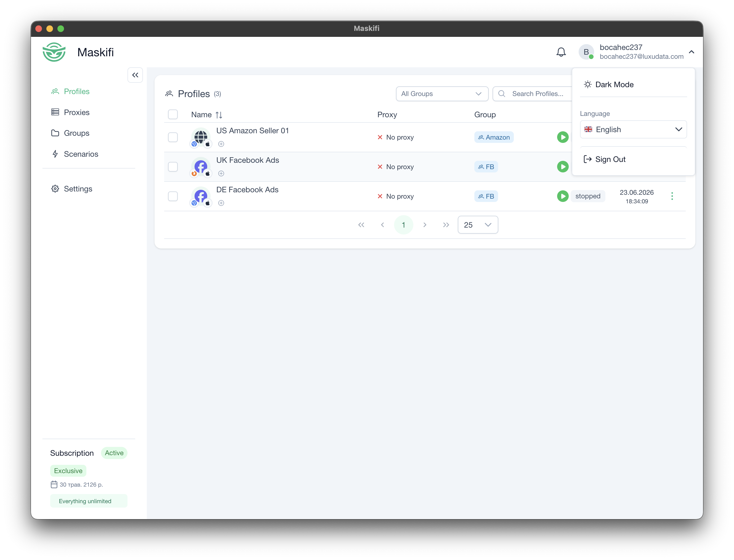Click the DE Facebook Ads name

pos(247,190)
